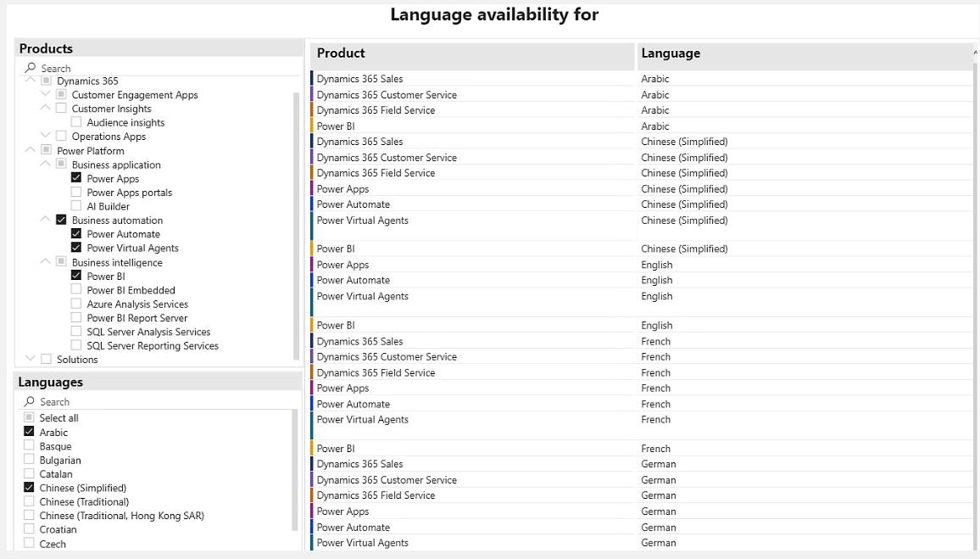Select Dynamics 365 Sales German row
The width and height of the screenshot is (980, 559).
tap(642, 464)
